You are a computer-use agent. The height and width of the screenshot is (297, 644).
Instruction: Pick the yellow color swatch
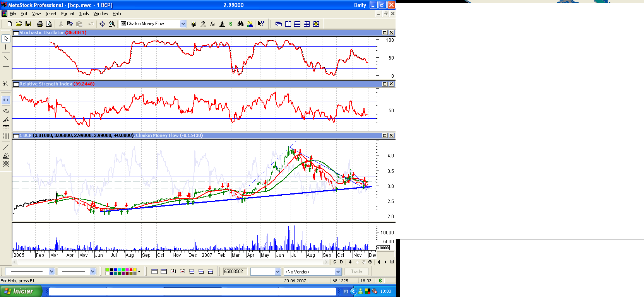coord(134,270)
